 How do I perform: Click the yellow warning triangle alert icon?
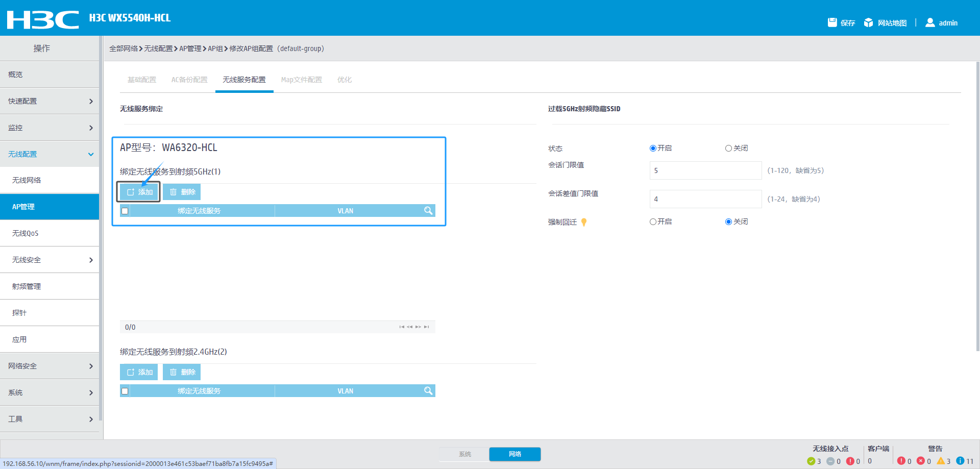940,461
